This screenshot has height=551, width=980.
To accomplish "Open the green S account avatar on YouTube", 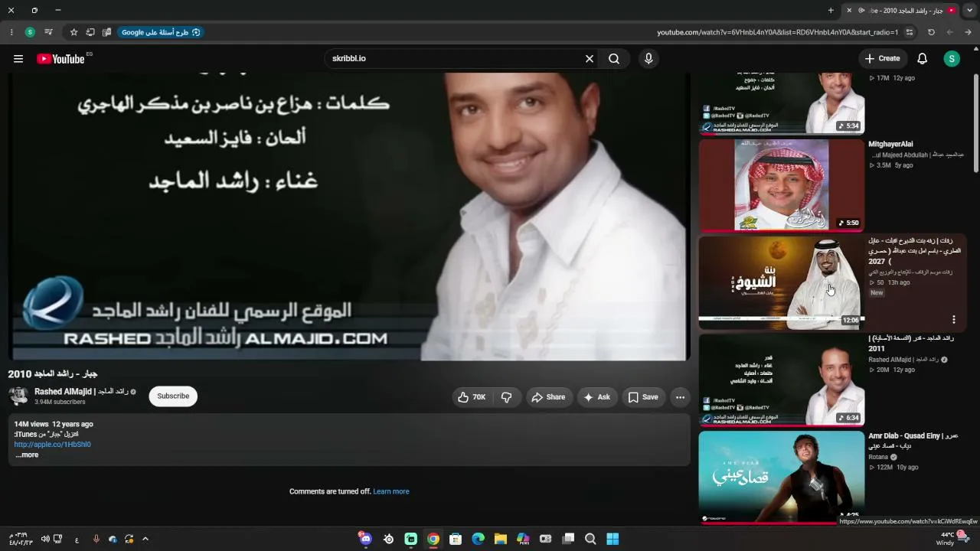I will point(952,59).
